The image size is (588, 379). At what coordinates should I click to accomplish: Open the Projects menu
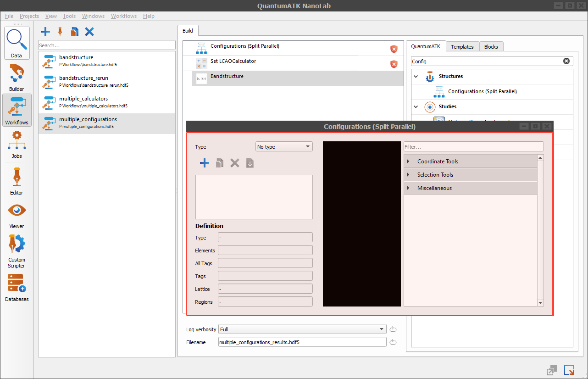point(29,16)
